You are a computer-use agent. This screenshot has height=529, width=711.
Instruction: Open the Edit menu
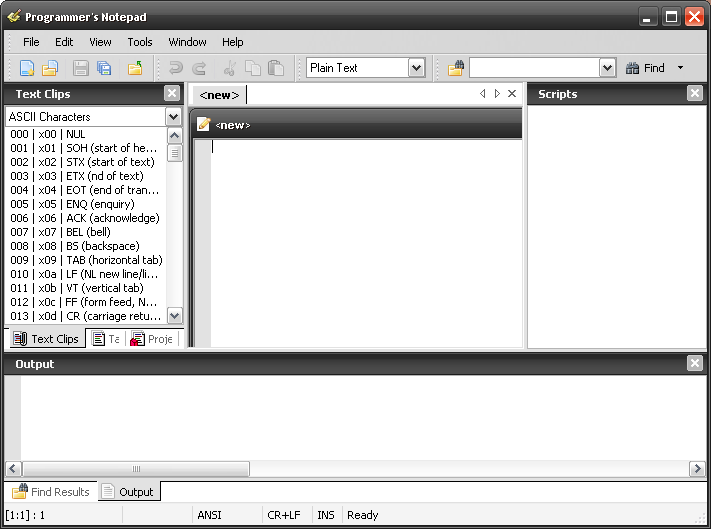tap(64, 42)
